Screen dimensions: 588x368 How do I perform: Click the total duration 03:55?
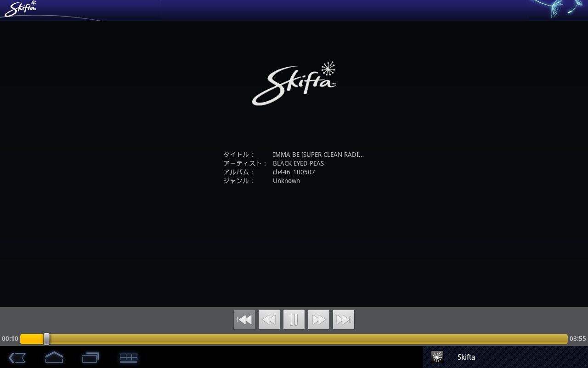click(578, 339)
